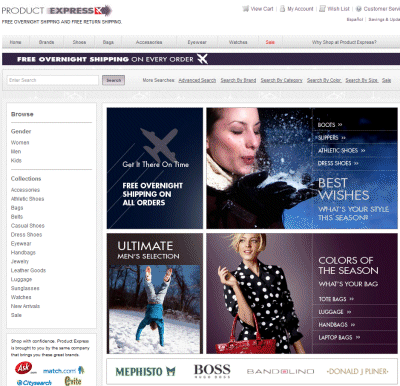The image size is (400, 386).
Task: Open the Eyewear navigation tab
Action: [x=197, y=42]
